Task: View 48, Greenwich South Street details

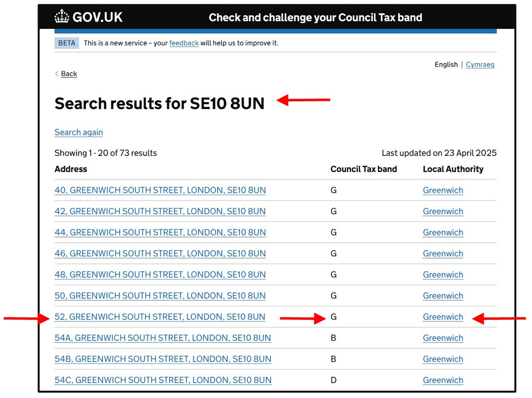Action: (160, 275)
